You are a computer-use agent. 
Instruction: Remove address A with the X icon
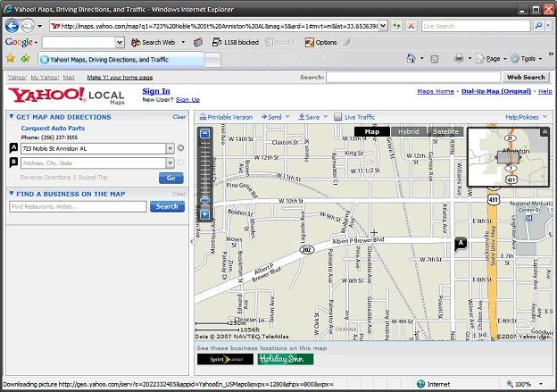(181, 148)
